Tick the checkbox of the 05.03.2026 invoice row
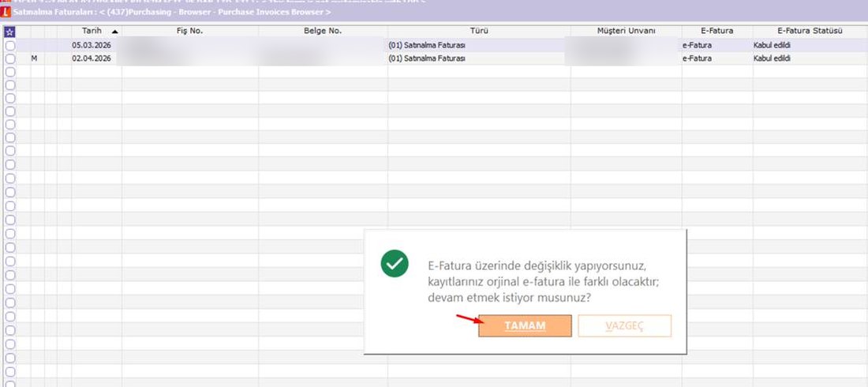The height and width of the screenshot is (387, 868). (x=10, y=46)
